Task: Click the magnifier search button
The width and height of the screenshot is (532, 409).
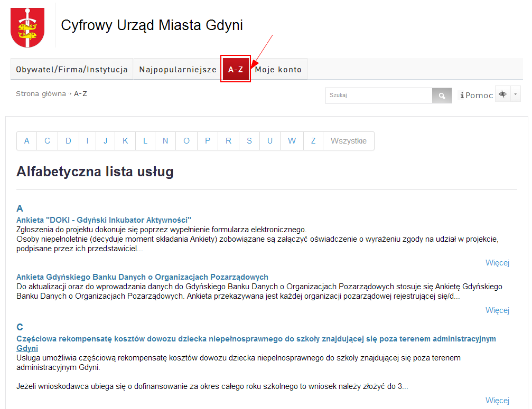Action: coord(442,96)
